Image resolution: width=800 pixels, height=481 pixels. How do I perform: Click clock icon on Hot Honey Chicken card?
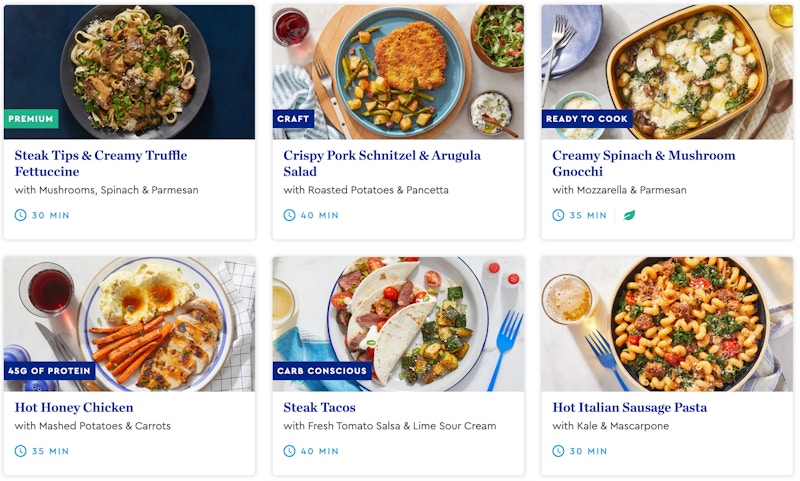coord(21,451)
